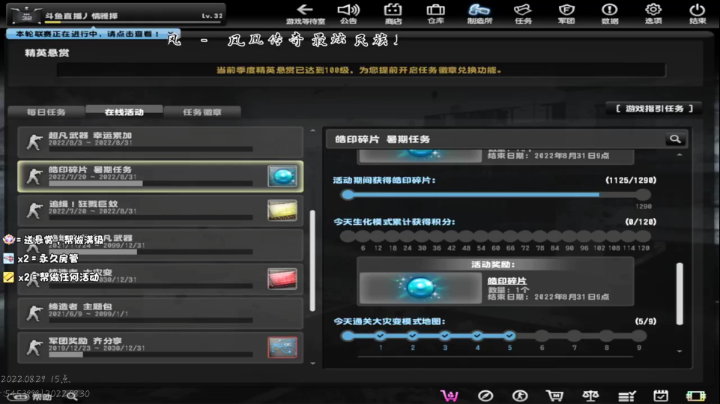Switch to the 任务徽章 tab
The image size is (720, 404).
point(202,112)
